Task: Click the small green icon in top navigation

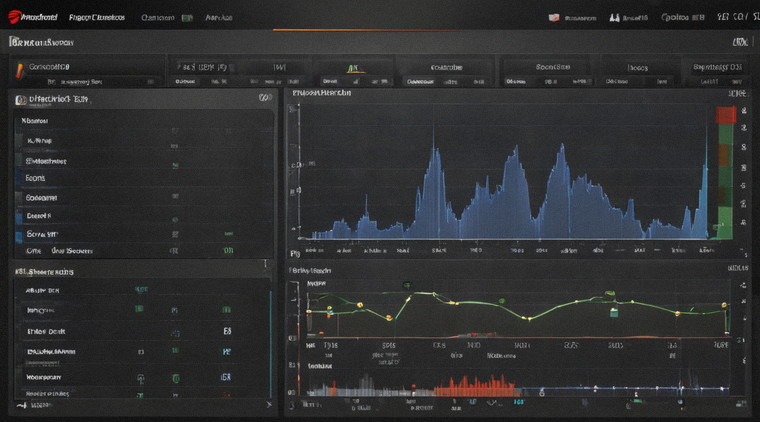Action: [187, 18]
